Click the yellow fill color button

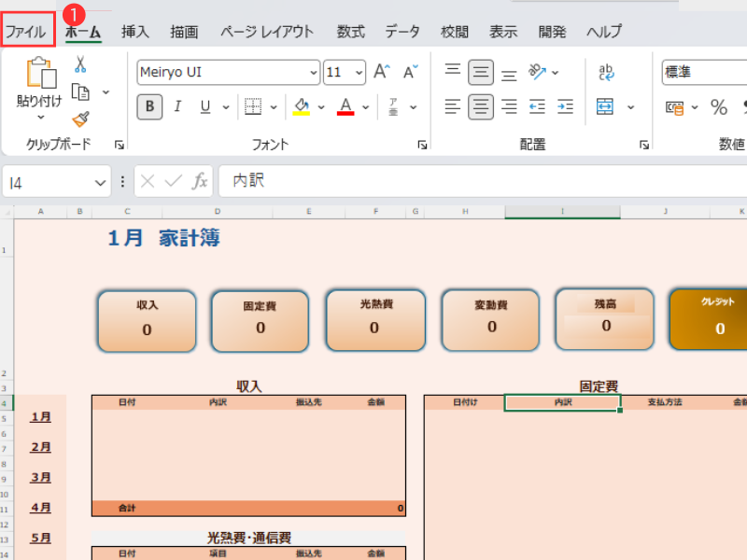point(301,107)
